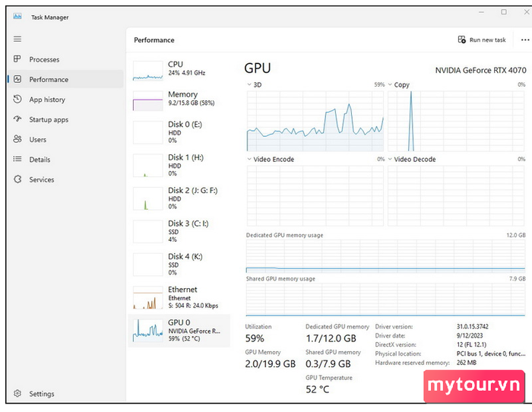Open the Video Decode graph dropdown

[x=391, y=160]
